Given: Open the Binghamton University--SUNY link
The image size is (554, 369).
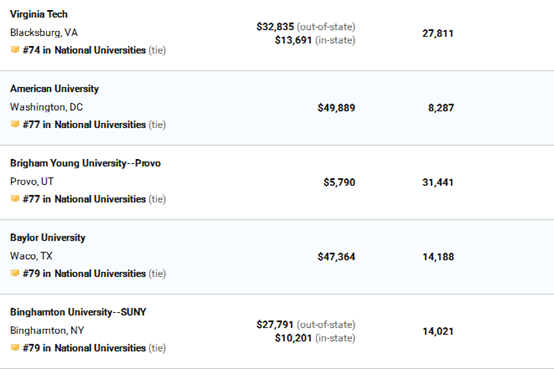Looking at the screenshot, I should 78,312.
